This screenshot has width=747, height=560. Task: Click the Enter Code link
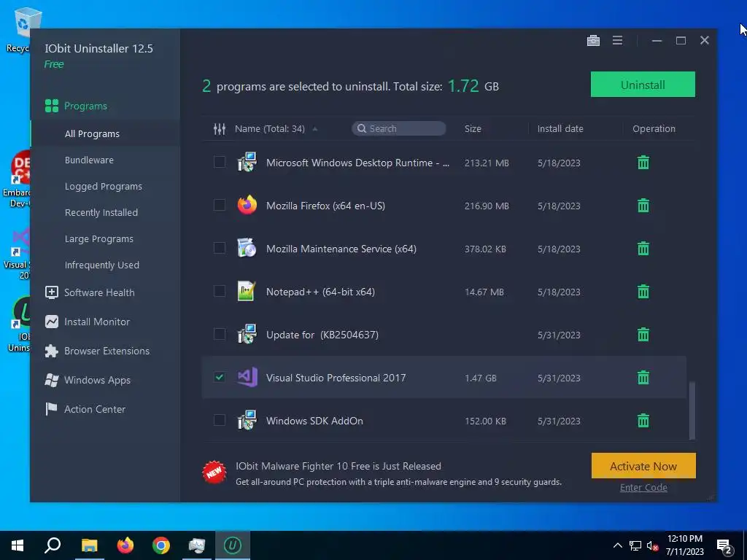(x=643, y=487)
